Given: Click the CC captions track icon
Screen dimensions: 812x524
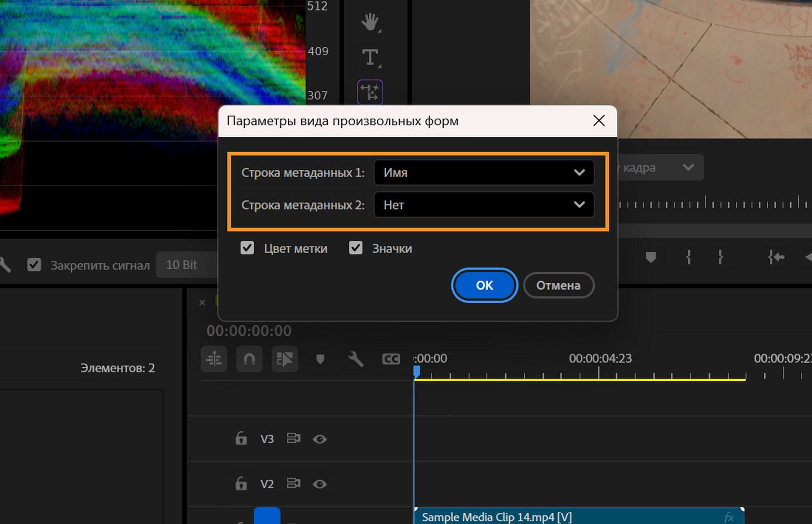Looking at the screenshot, I should point(391,359).
